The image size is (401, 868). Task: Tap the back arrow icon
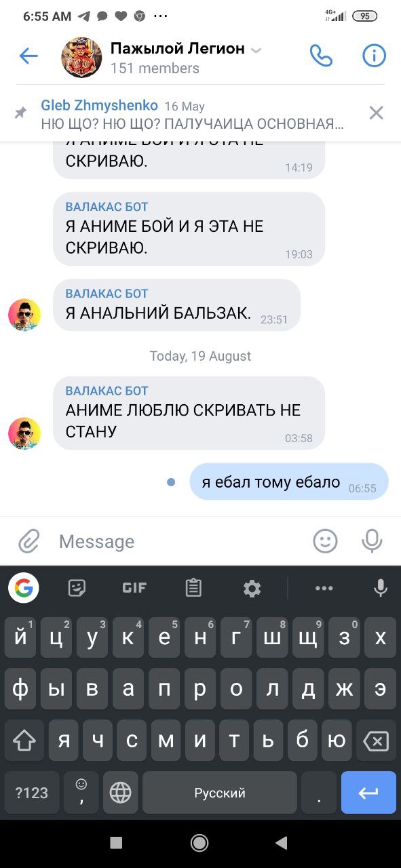tap(28, 56)
